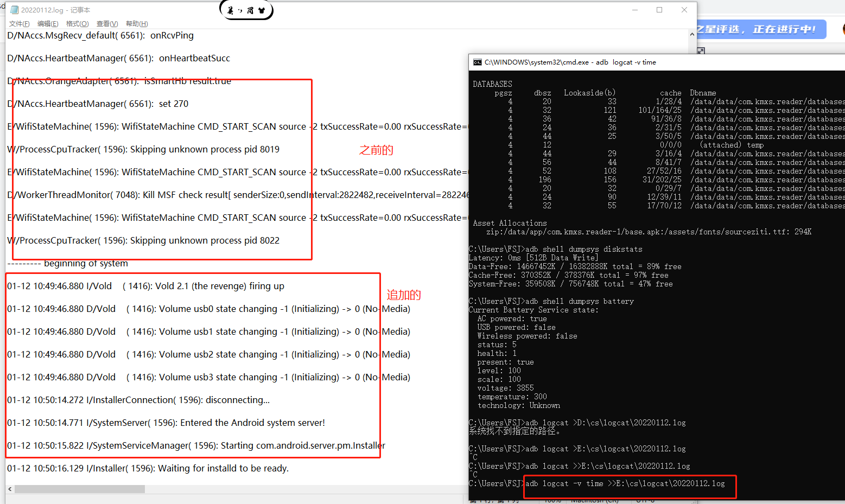Click the expand arrows icon behind Notepad
The width and height of the screenshot is (845, 504).
(x=701, y=51)
